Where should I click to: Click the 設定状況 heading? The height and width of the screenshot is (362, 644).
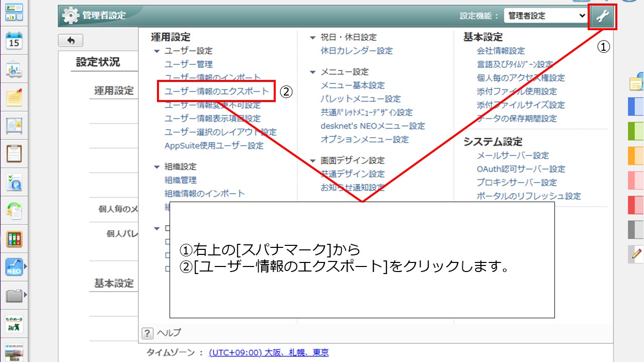(x=98, y=62)
